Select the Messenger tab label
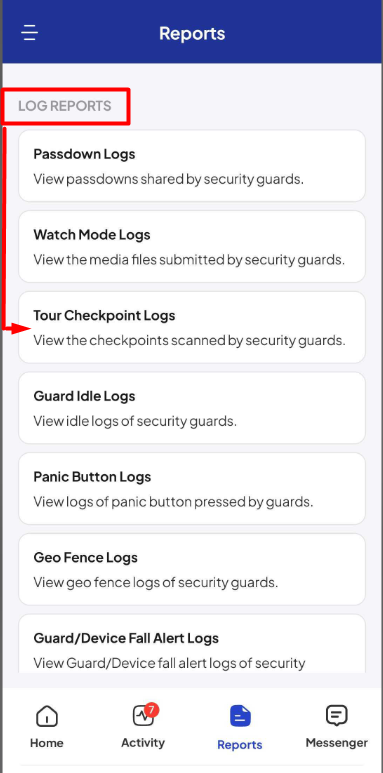Image resolution: width=383 pixels, height=773 pixels. 337,742
